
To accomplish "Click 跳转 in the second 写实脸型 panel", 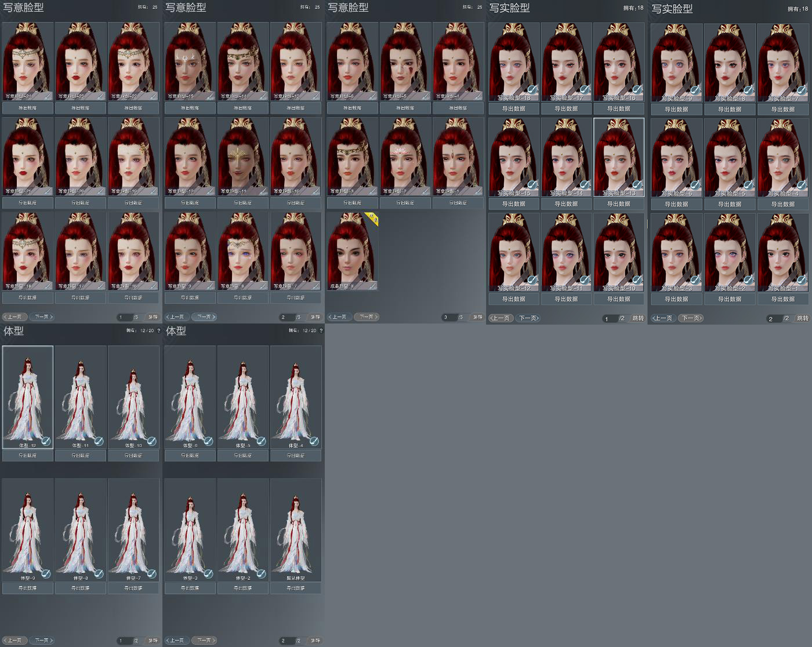I will coord(802,318).
